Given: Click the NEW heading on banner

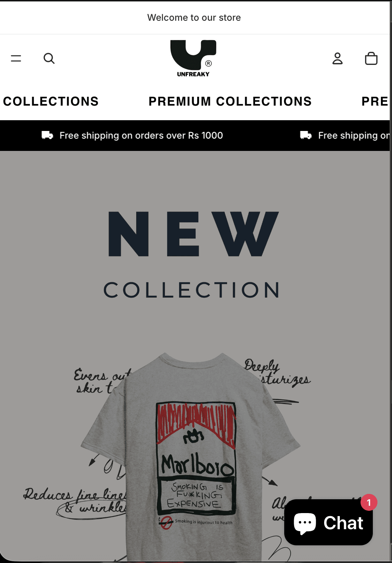Looking at the screenshot, I should [193, 234].
